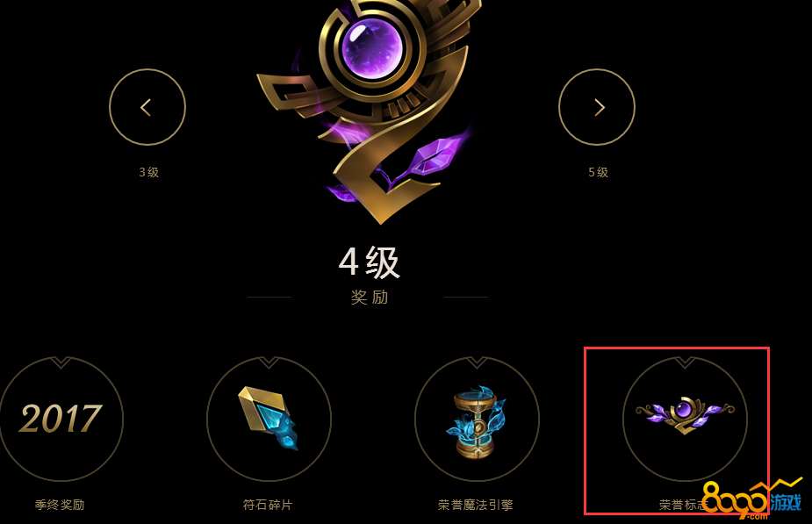Select the honor magic engine capsule icon
The height and width of the screenshot is (524, 812).
(x=477, y=419)
